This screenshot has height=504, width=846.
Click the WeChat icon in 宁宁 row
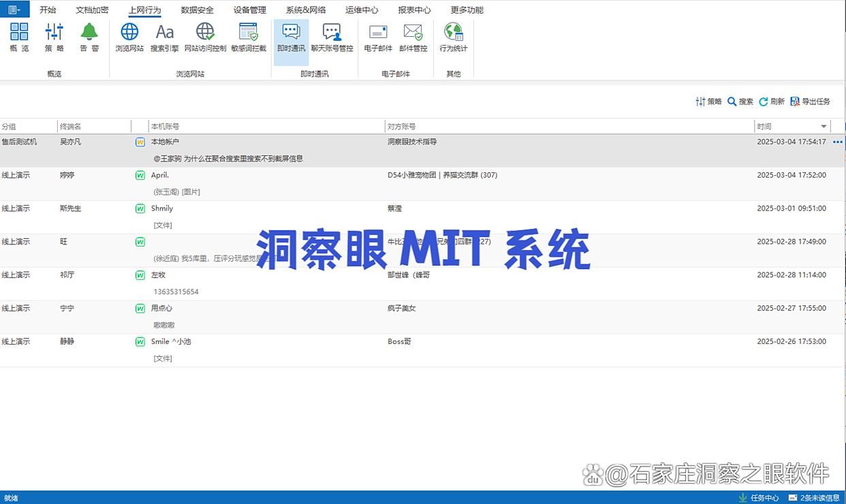click(x=140, y=309)
